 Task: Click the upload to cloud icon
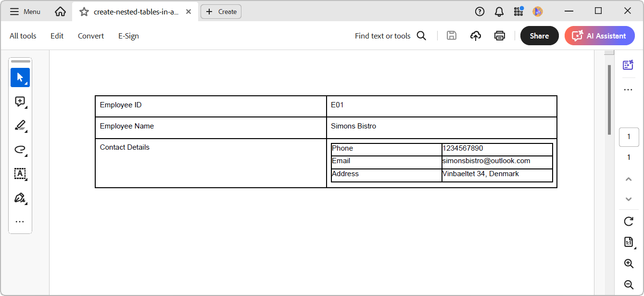point(476,36)
